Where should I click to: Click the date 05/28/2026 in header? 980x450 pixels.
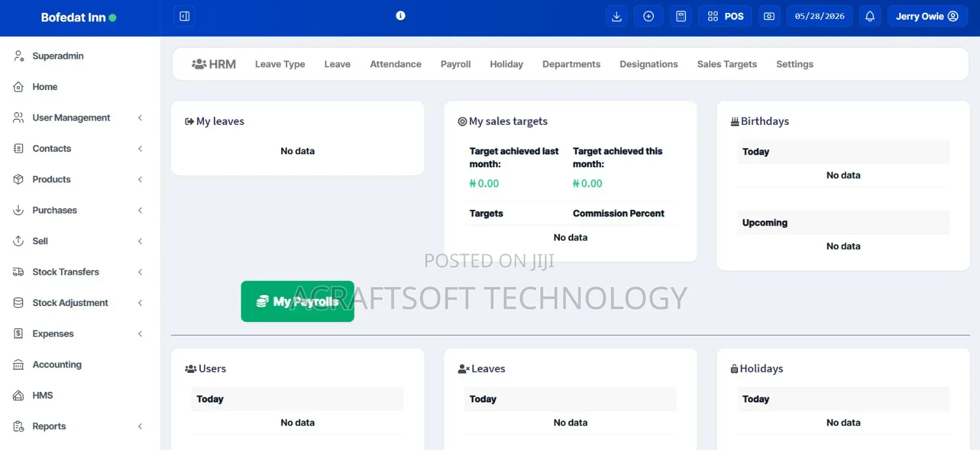[x=820, y=17]
